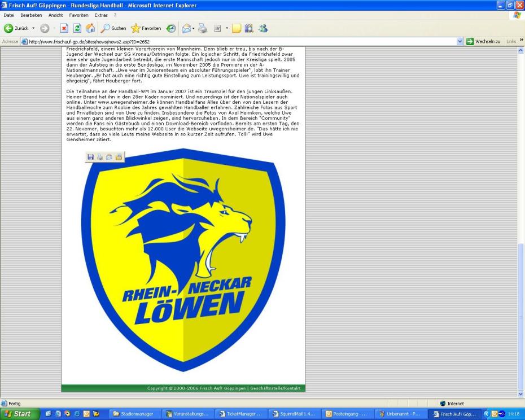Open the history (Verlauf) icon
Viewport: 525px width, 420px height.
[x=171, y=28]
